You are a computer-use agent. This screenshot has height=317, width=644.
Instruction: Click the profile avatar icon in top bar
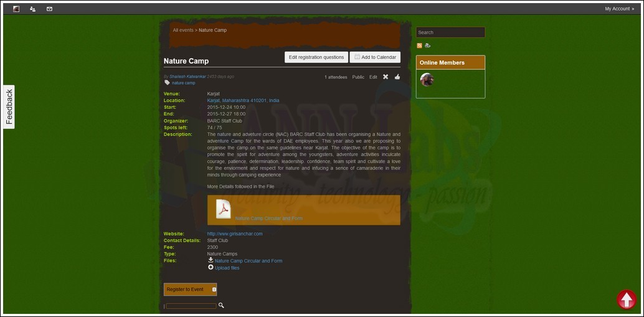coord(16,9)
